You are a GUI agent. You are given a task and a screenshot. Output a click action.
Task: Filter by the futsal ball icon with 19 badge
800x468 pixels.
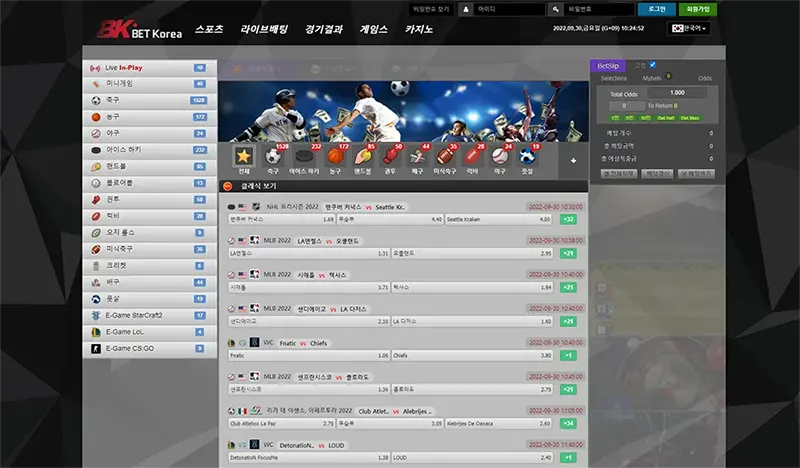tap(527, 156)
